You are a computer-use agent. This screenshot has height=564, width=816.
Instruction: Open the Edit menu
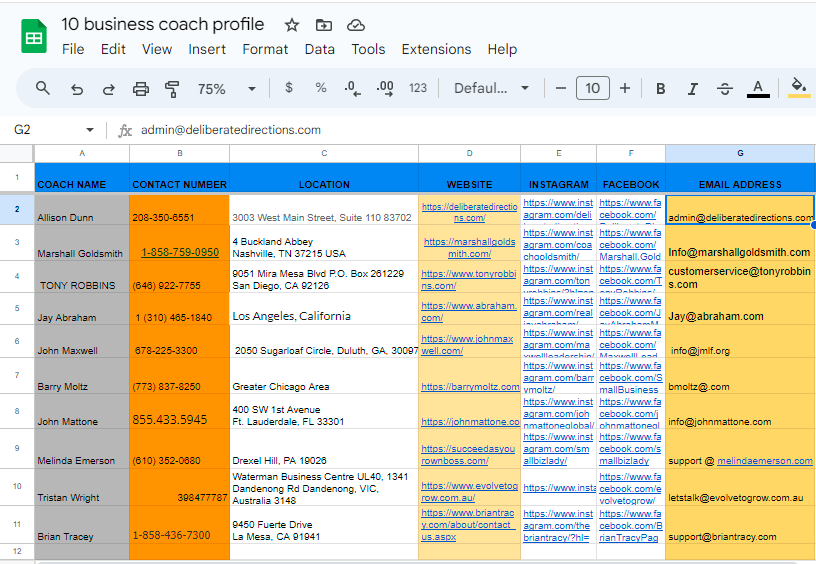point(113,49)
